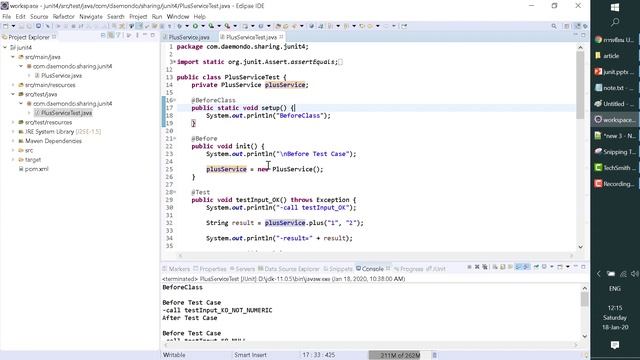Collapse setup() method fold at line 16

(x=174, y=100)
